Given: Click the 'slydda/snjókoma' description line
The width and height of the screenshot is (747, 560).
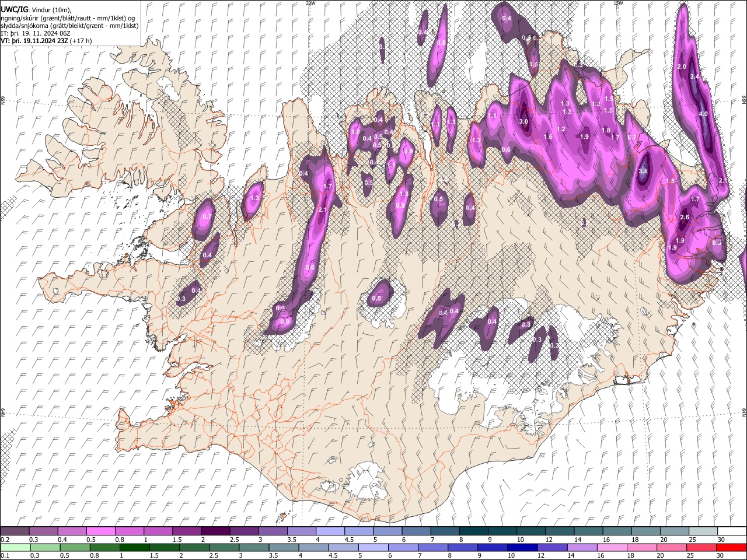Looking at the screenshot, I should (69, 26).
